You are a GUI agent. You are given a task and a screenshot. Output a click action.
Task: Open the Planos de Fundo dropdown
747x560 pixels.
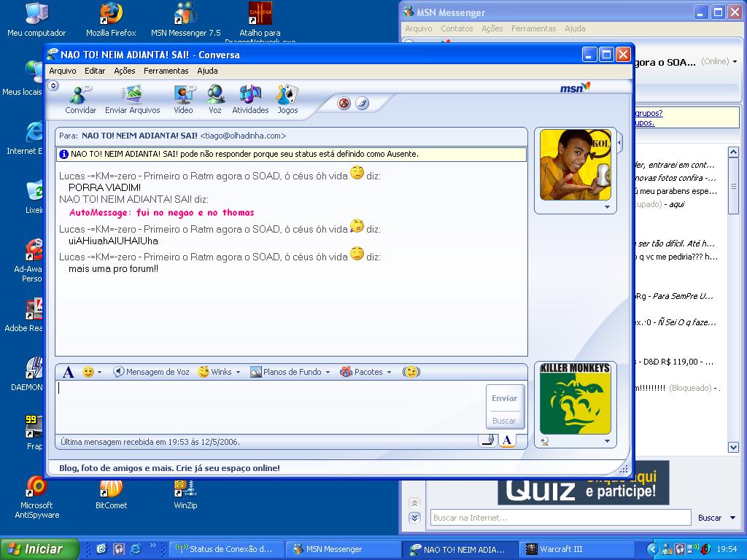tap(290, 372)
